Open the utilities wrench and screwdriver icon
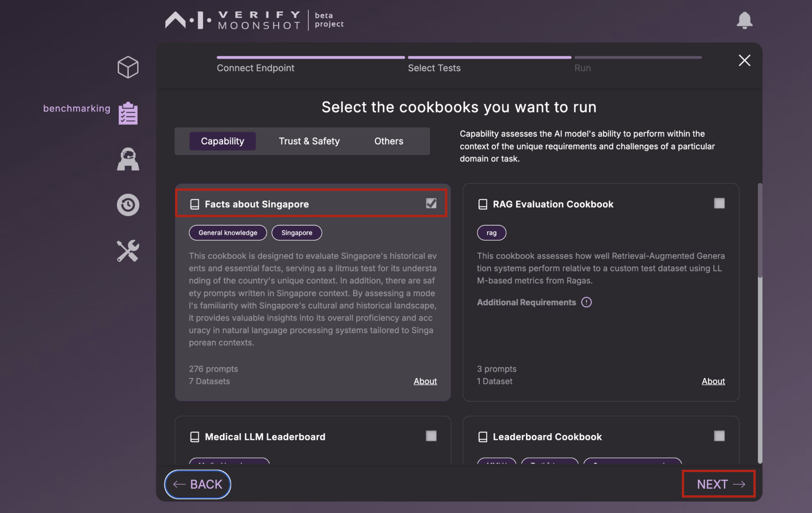 (x=128, y=251)
